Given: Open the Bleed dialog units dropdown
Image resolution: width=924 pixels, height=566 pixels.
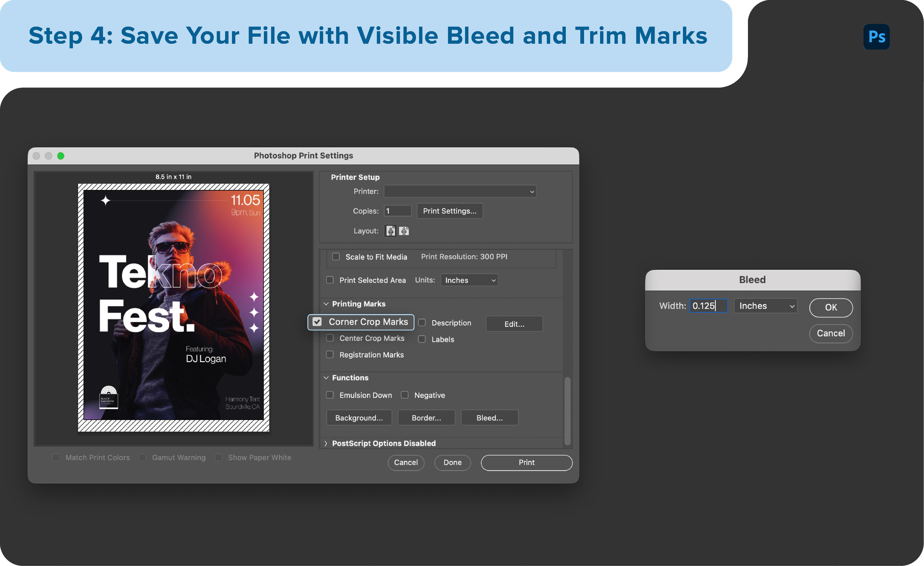Looking at the screenshot, I should click(x=765, y=306).
